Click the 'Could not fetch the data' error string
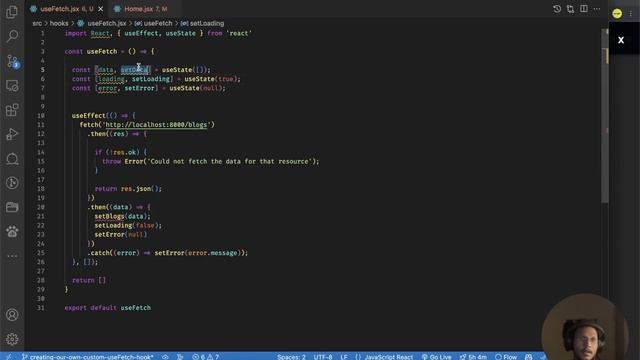640x360 pixels. [230, 161]
